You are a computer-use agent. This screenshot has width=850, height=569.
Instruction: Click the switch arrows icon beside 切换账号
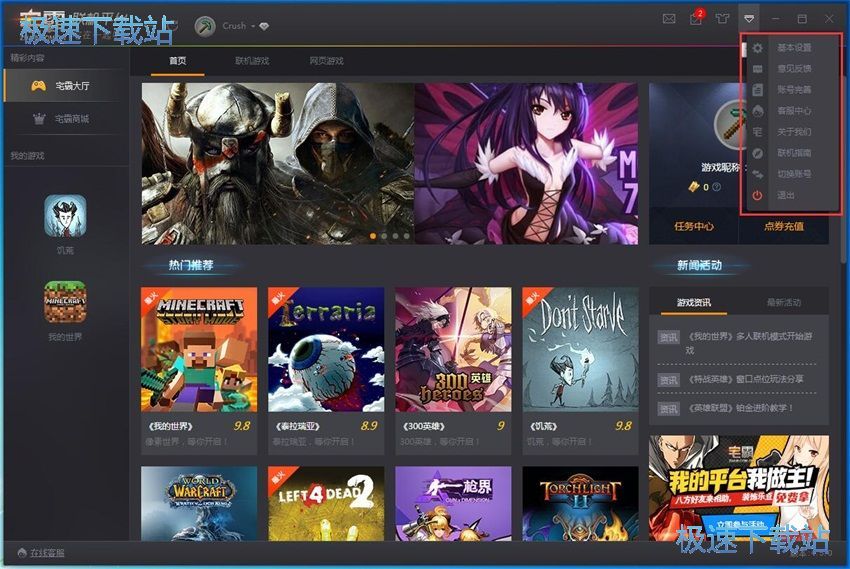758,174
